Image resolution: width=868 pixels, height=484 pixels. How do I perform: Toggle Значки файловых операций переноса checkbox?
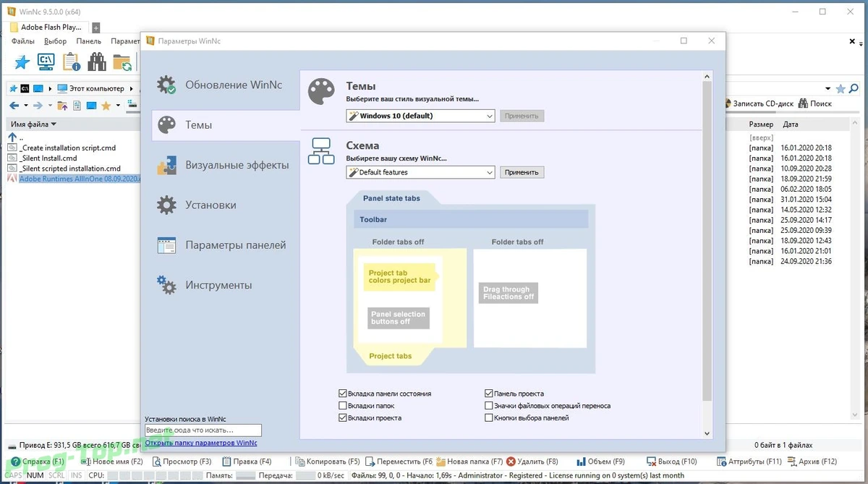[x=489, y=406]
